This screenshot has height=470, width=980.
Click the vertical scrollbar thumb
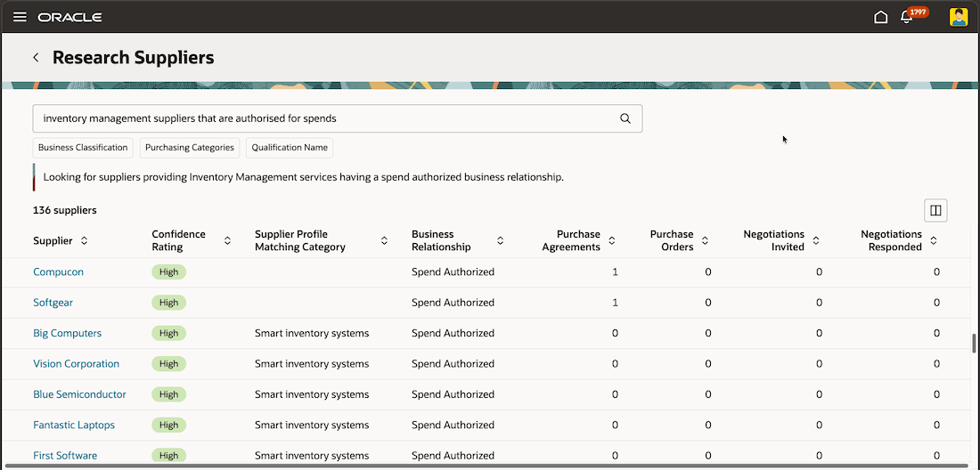point(973,344)
